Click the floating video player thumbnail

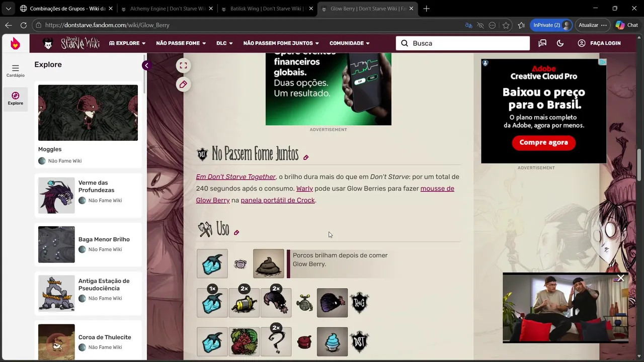566,308
